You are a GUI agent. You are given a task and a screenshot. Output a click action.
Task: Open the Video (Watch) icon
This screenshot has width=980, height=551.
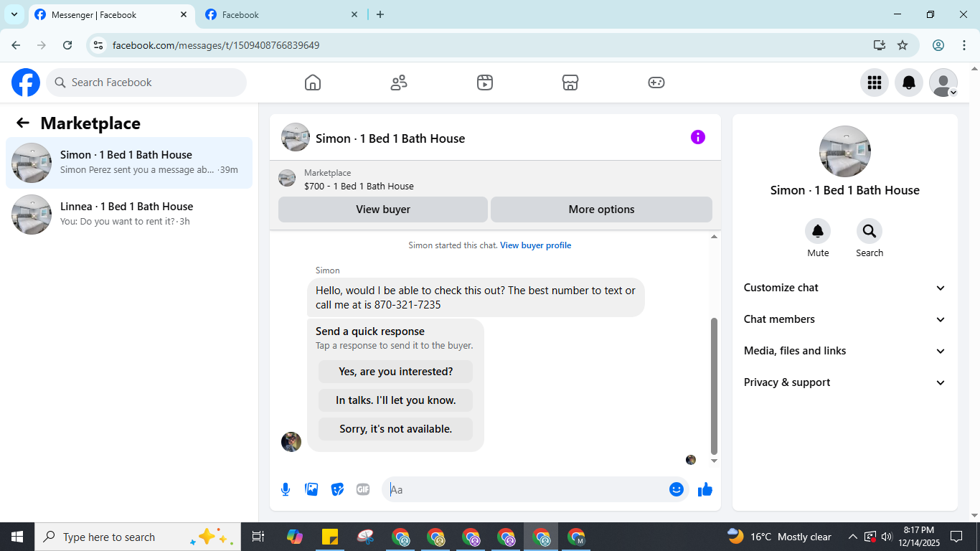tap(485, 83)
